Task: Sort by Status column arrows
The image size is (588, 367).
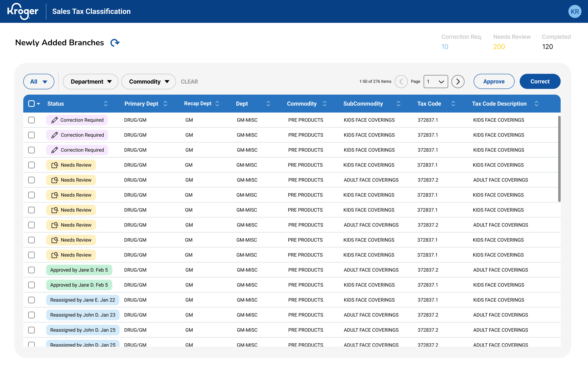Action: coord(106,104)
